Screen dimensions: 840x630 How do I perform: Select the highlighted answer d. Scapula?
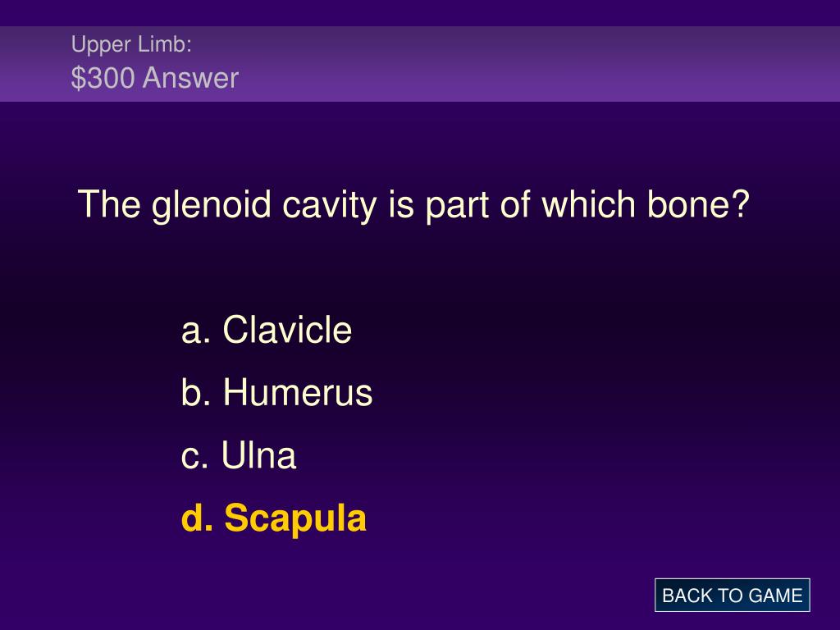(x=274, y=518)
